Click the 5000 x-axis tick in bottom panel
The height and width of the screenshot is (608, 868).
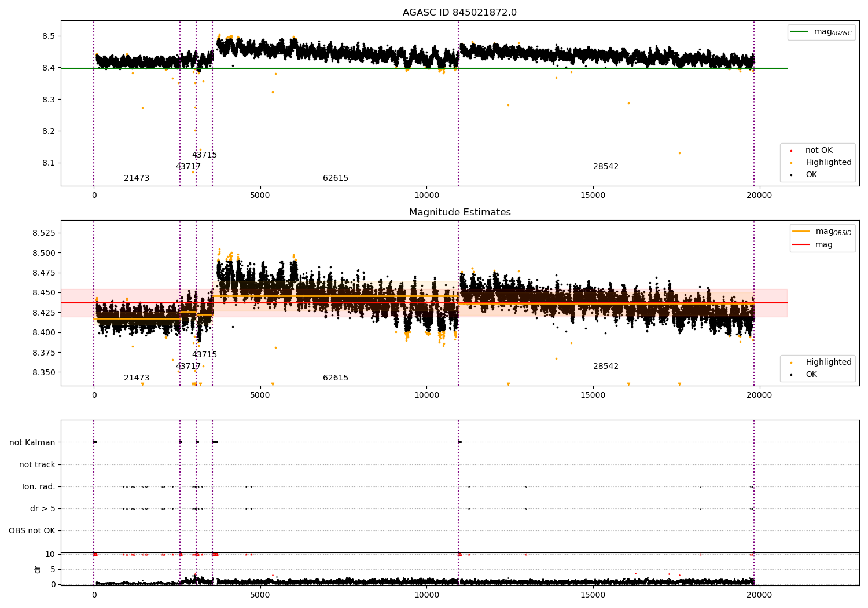260,595
